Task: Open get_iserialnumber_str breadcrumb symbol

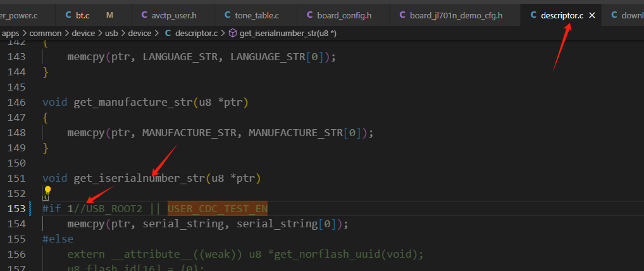Action: point(287,34)
